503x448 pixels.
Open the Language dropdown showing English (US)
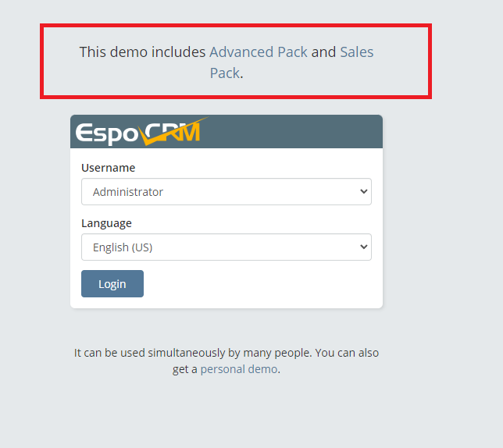pyautogui.click(x=227, y=247)
